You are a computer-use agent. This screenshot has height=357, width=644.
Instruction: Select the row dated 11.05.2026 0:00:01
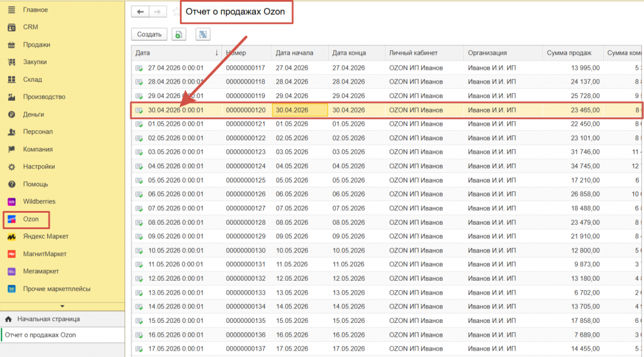click(x=176, y=264)
